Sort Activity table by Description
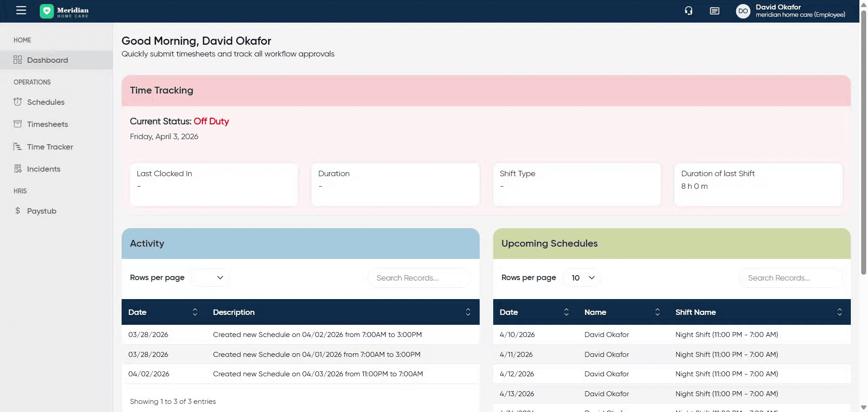The height and width of the screenshot is (412, 868). [x=468, y=312]
